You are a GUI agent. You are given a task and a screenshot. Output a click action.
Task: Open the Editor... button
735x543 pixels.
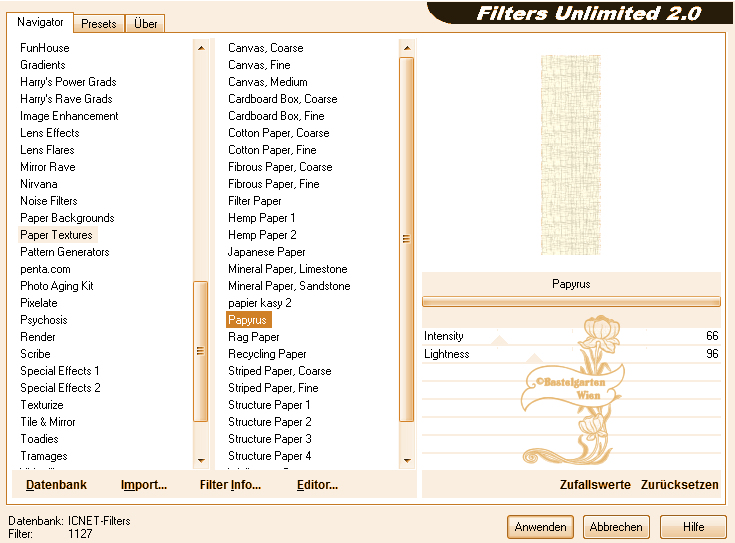pos(317,484)
